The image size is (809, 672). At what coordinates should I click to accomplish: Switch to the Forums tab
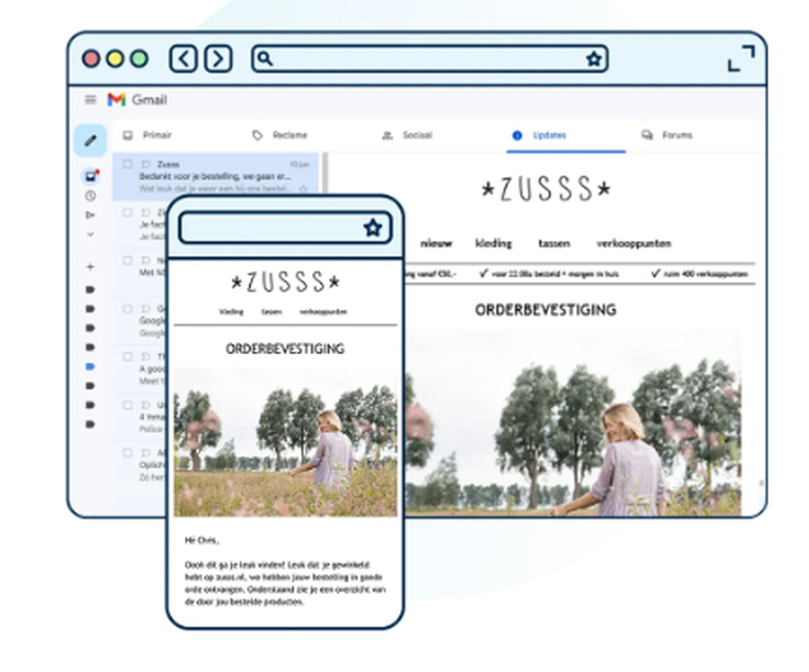[x=667, y=135]
